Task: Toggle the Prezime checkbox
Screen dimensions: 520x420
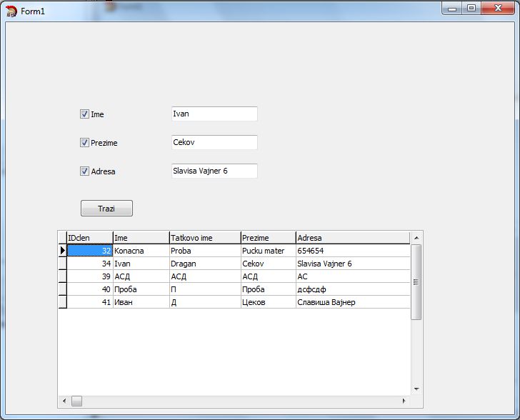Action: (x=84, y=143)
